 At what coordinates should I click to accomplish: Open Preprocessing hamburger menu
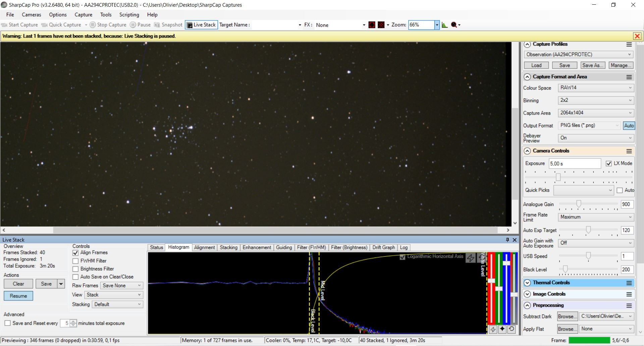coord(629,305)
